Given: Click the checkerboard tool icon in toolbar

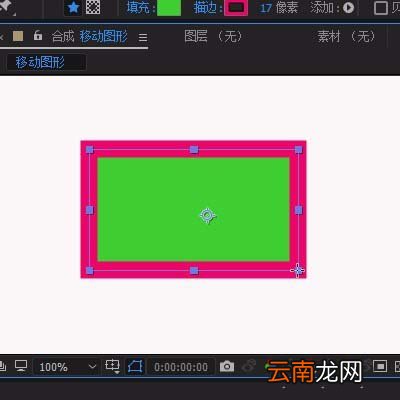Looking at the screenshot, I should point(93,7).
